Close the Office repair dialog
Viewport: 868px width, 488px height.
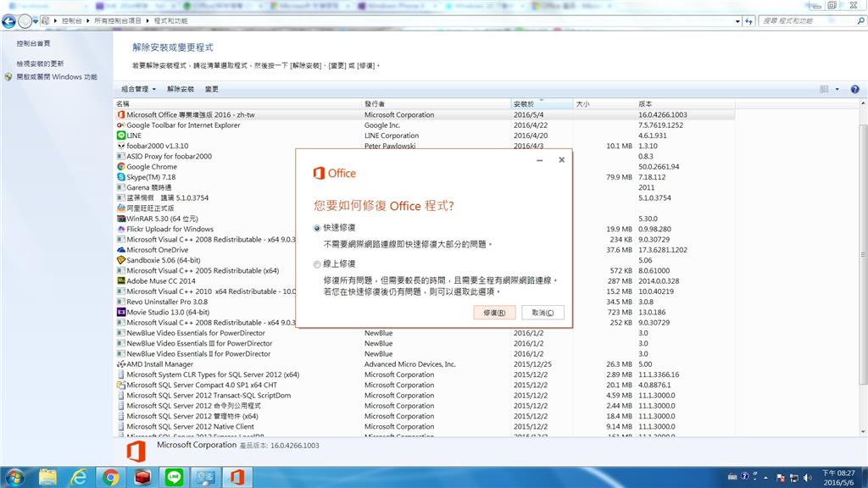[561, 160]
